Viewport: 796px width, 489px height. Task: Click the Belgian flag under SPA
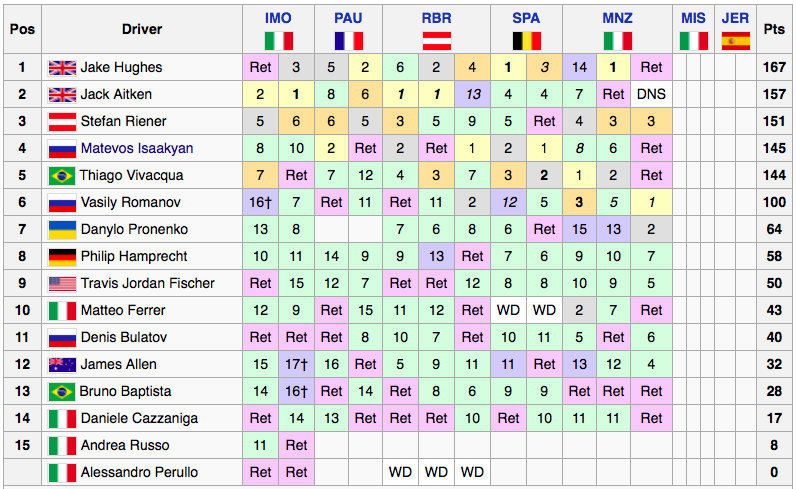pos(526,41)
